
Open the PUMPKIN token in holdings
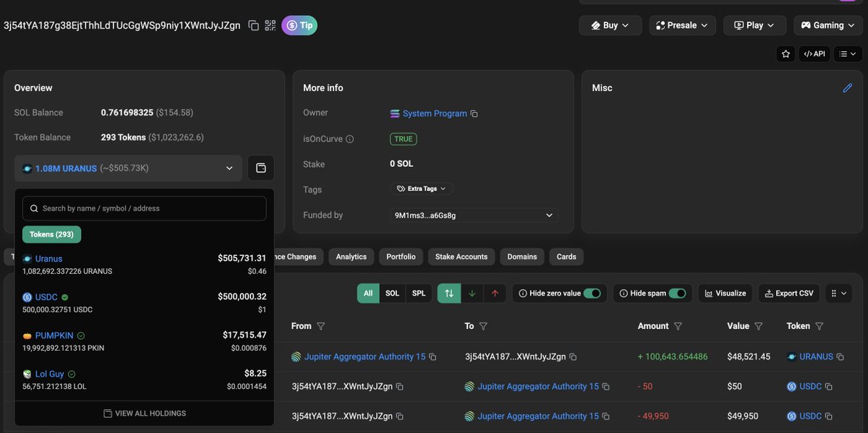click(x=54, y=335)
